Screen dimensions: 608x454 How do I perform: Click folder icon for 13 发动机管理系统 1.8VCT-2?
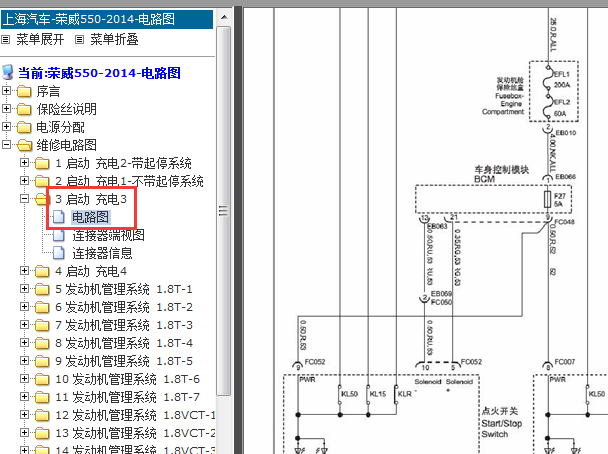(x=42, y=433)
